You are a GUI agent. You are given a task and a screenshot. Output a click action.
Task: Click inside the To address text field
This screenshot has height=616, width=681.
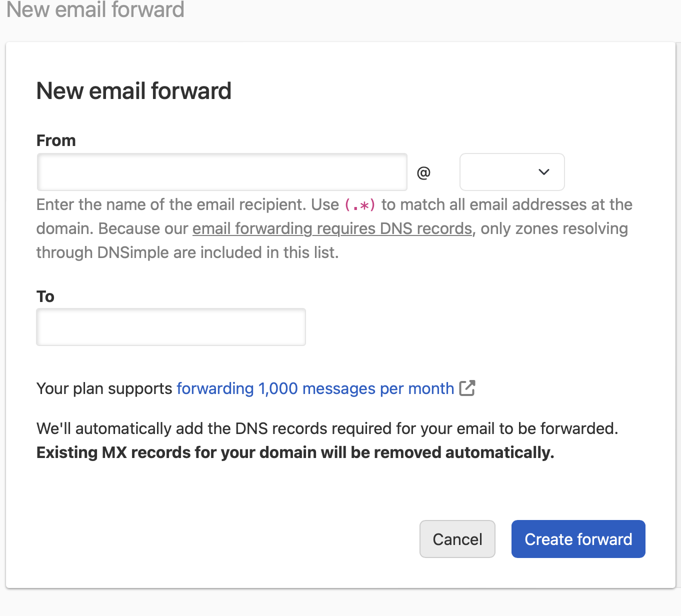tap(170, 326)
